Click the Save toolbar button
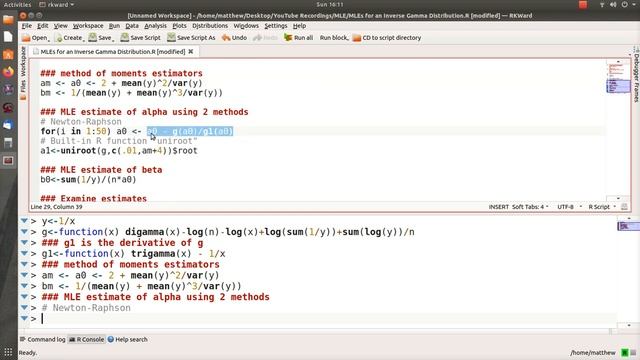 click(101, 38)
